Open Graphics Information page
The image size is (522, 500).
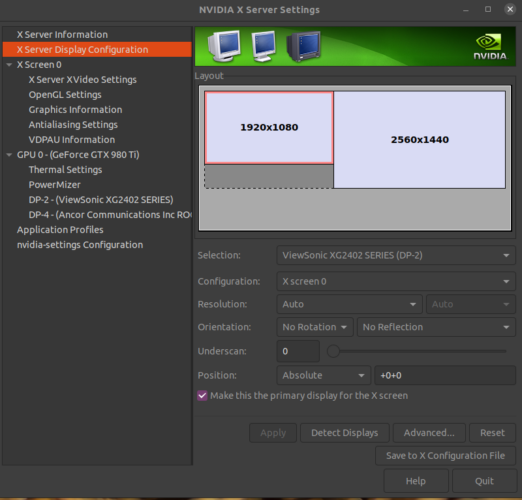(75, 110)
